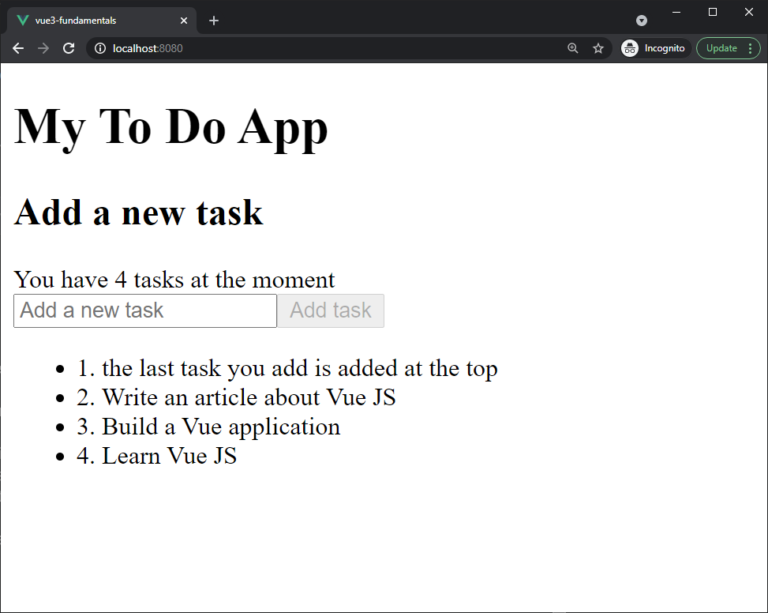Screen dimensions: 768x613
Task: Open a new browser tab
Action: 214,20
